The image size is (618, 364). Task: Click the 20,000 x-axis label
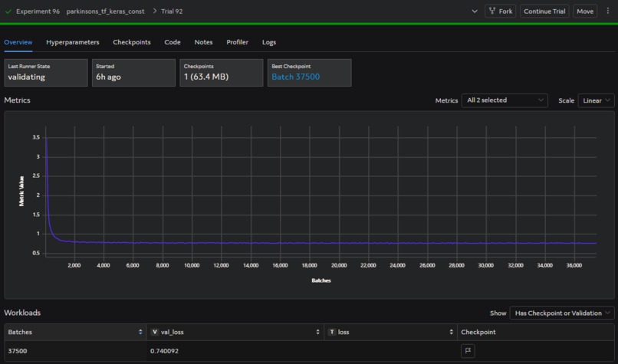(x=339, y=265)
